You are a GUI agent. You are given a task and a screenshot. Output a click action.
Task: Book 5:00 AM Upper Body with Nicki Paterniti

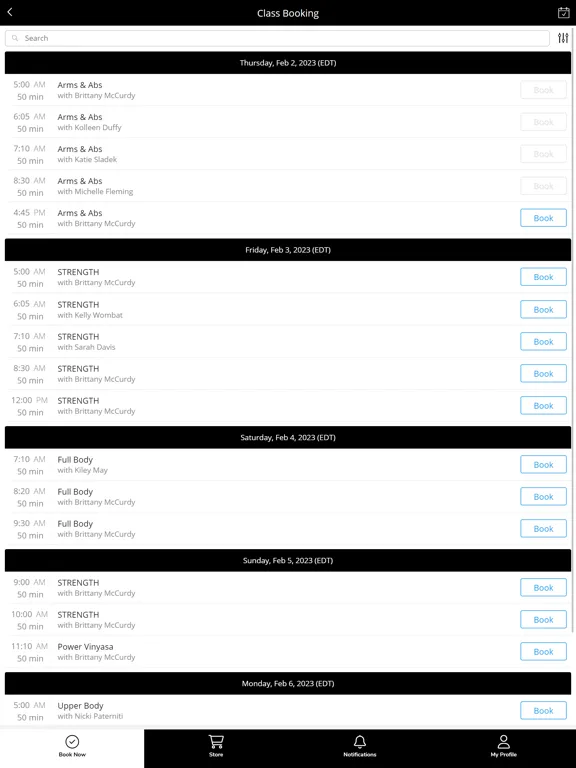tap(543, 710)
